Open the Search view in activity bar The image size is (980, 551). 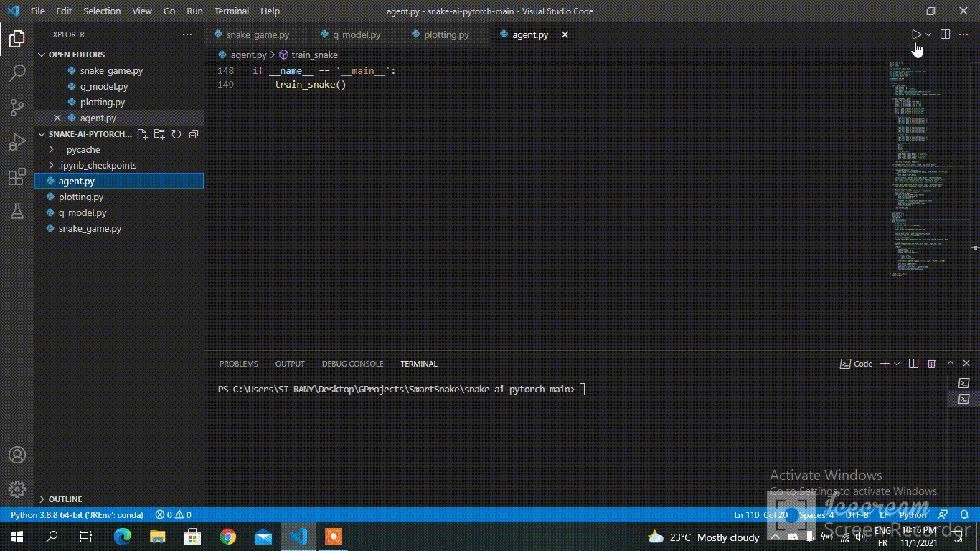click(x=17, y=72)
